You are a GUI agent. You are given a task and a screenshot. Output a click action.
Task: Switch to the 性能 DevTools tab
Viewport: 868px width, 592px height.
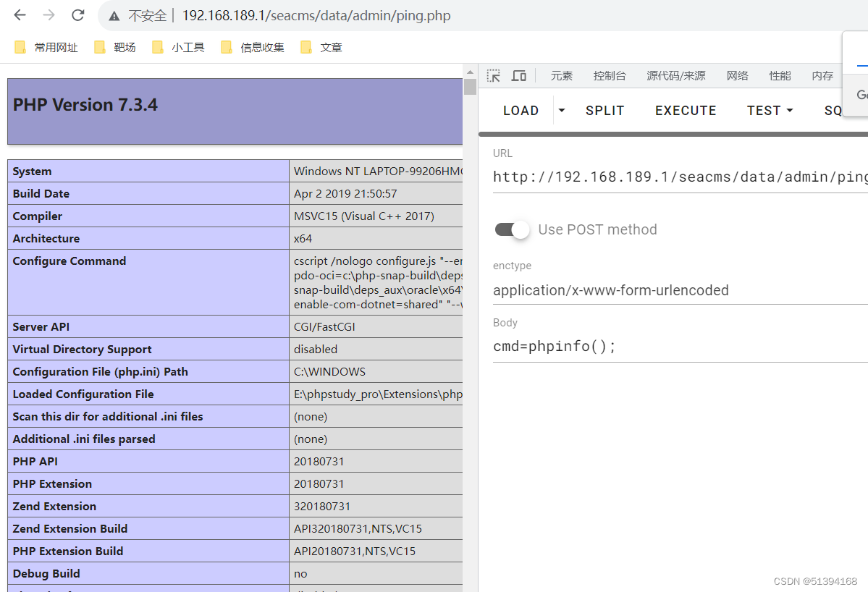[780, 76]
